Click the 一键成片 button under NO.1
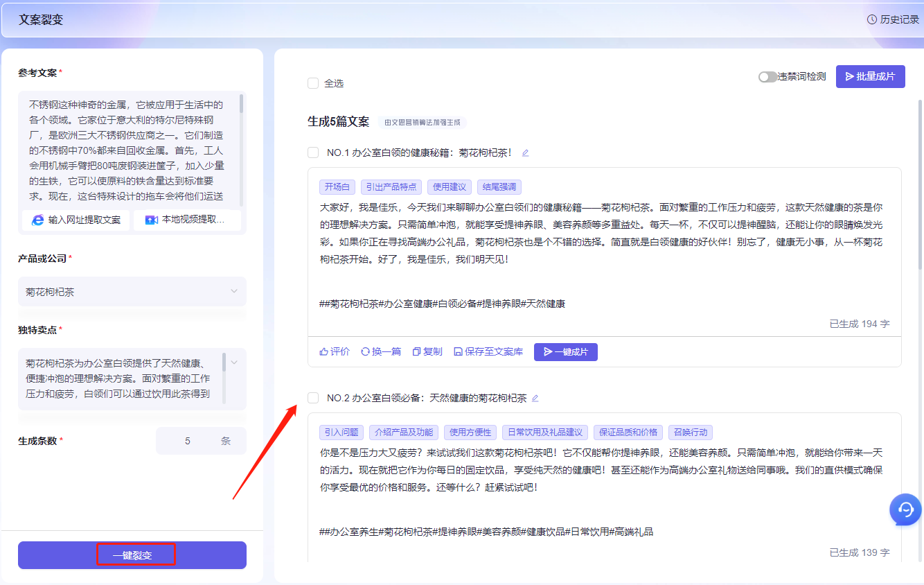Image resolution: width=924 pixels, height=585 pixels. point(565,352)
